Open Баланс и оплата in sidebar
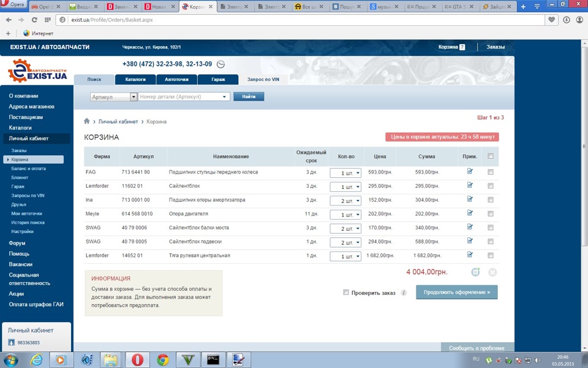Viewport: 588px width, 368px height. pyautogui.click(x=29, y=169)
